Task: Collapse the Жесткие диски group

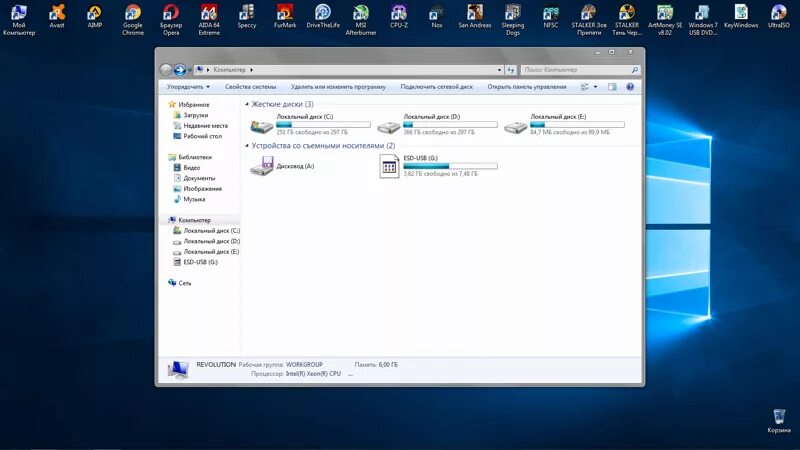Action: pos(247,104)
